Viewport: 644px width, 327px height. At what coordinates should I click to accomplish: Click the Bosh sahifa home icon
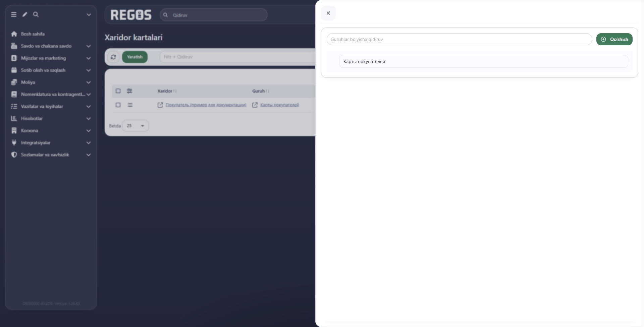click(14, 34)
